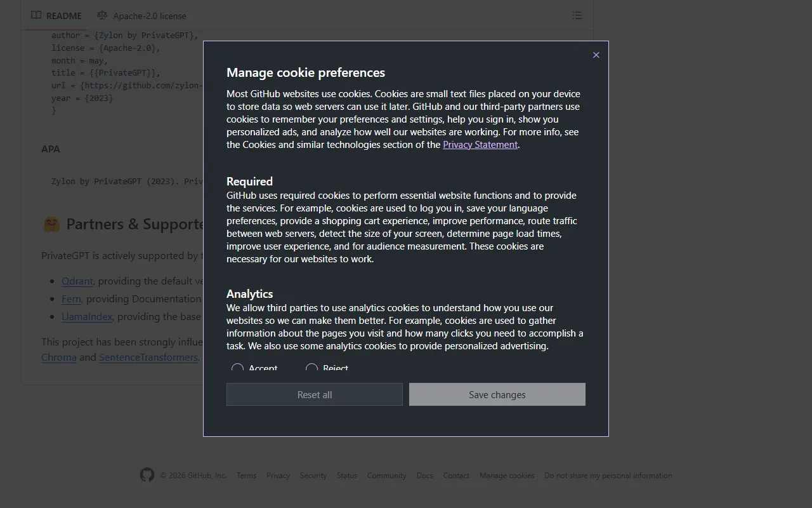Close the cookie preferences dialog
812x508 pixels.
coord(596,55)
